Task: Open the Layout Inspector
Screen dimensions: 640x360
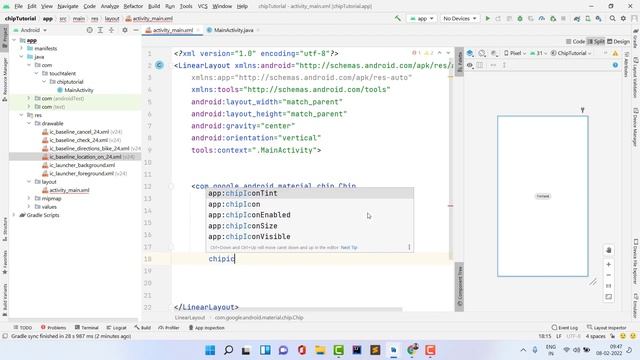Action: (607, 327)
